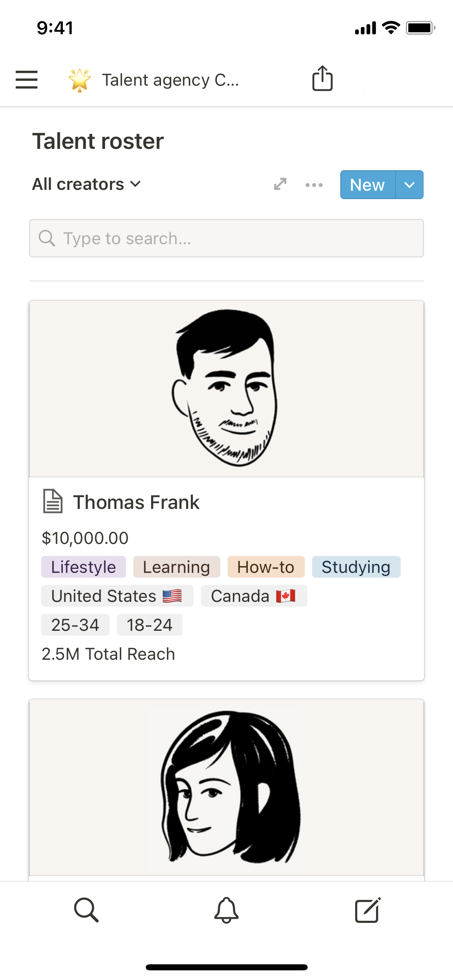Open notifications bell in bottom bar
453x980 pixels.
226,910
